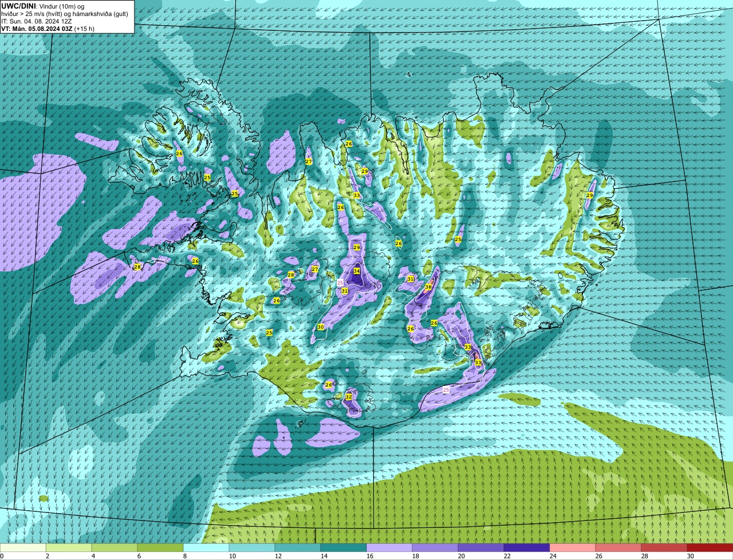This screenshot has width=733, height=560.
Task: Click the 22–24 m/s dark indigo legend swatch
Action: (527, 548)
